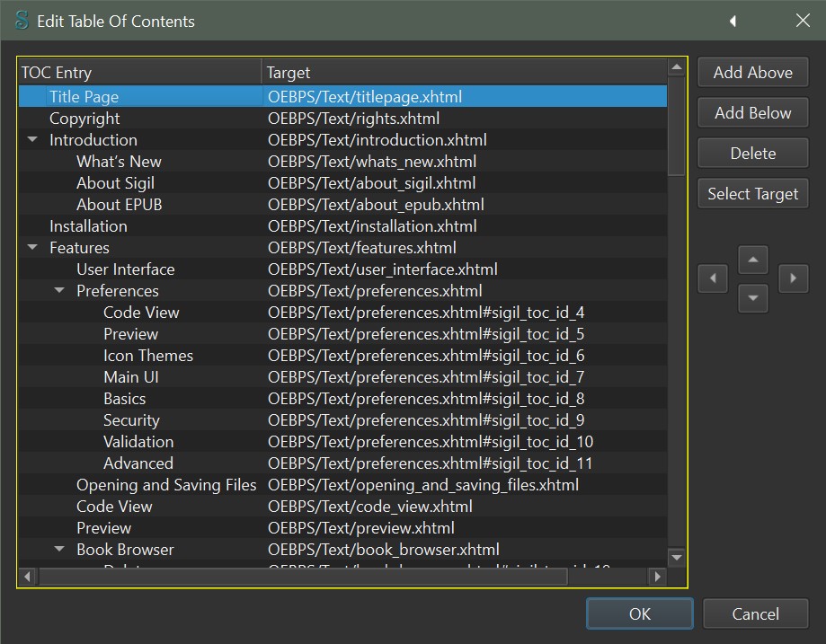Click the move-right arrow button
Viewport: 826px width, 644px height.
pos(793,278)
